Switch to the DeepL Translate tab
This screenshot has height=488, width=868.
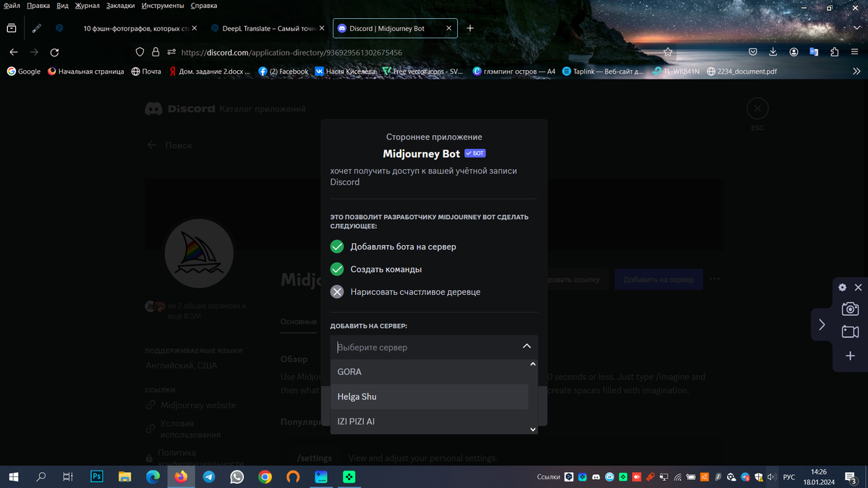coord(267,28)
